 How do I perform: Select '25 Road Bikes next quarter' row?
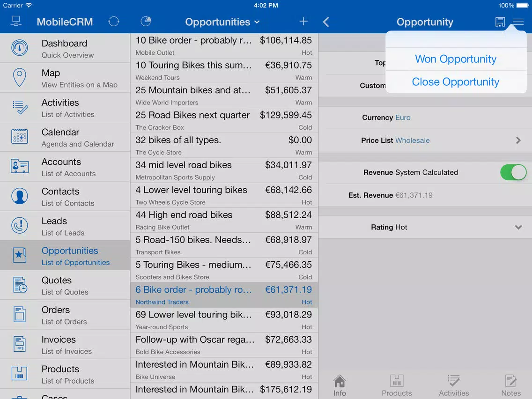pyautogui.click(x=224, y=120)
